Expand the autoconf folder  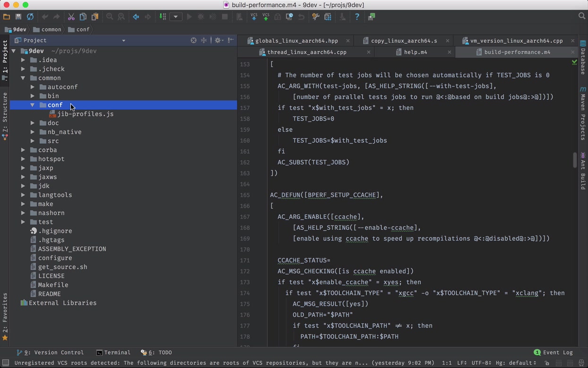coord(33,87)
